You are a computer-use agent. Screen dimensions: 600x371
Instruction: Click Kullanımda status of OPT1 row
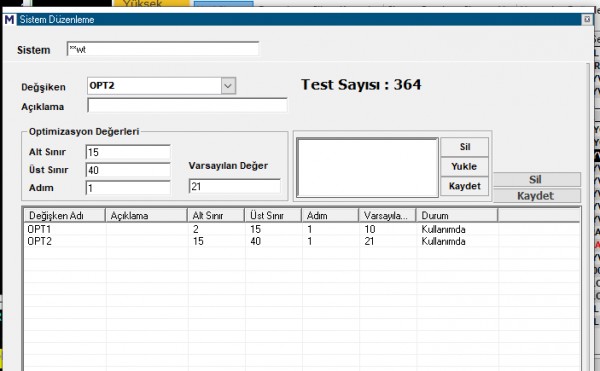(x=443, y=229)
